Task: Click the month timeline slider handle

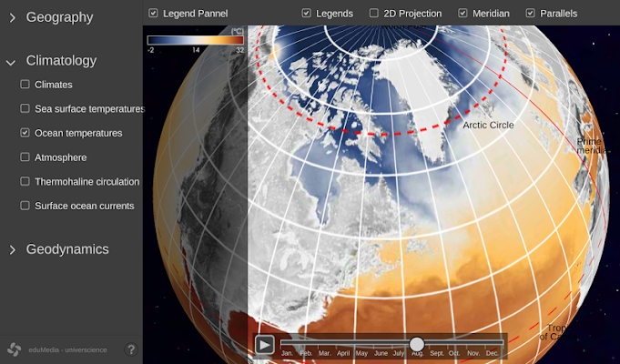Action: tap(417, 344)
